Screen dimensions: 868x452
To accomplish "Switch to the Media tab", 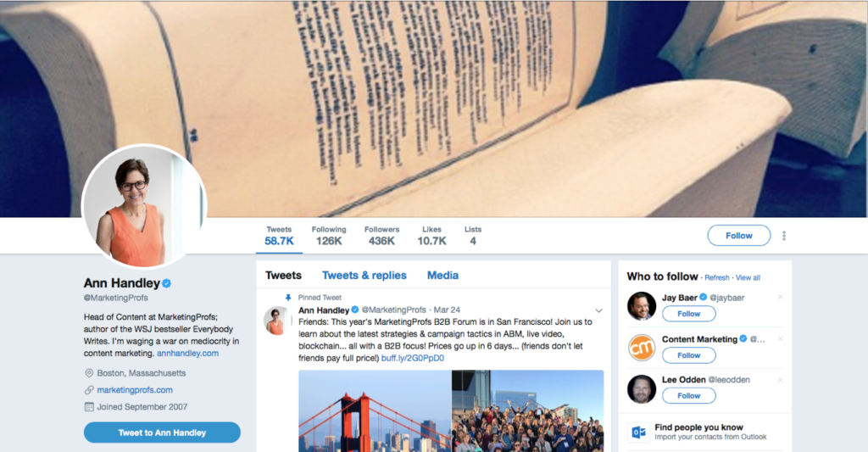I will (x=442, y=276).
